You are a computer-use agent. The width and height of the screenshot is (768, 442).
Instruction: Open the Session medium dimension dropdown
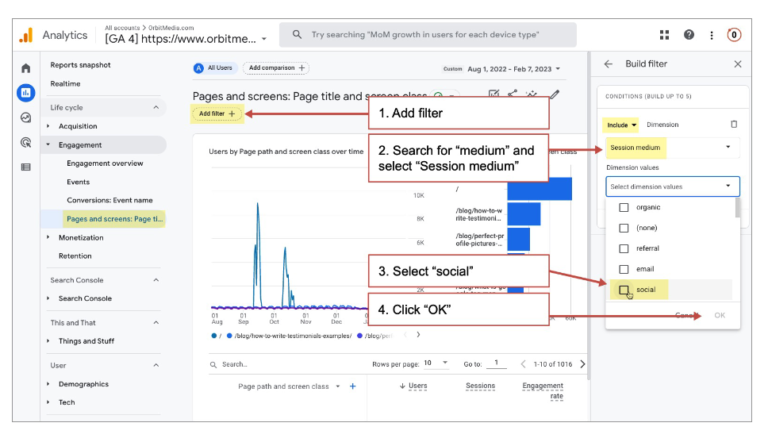click(x=672, y=147)
